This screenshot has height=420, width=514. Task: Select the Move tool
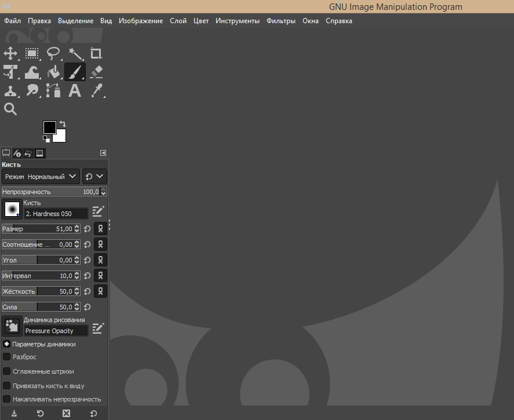coord(10,53)
